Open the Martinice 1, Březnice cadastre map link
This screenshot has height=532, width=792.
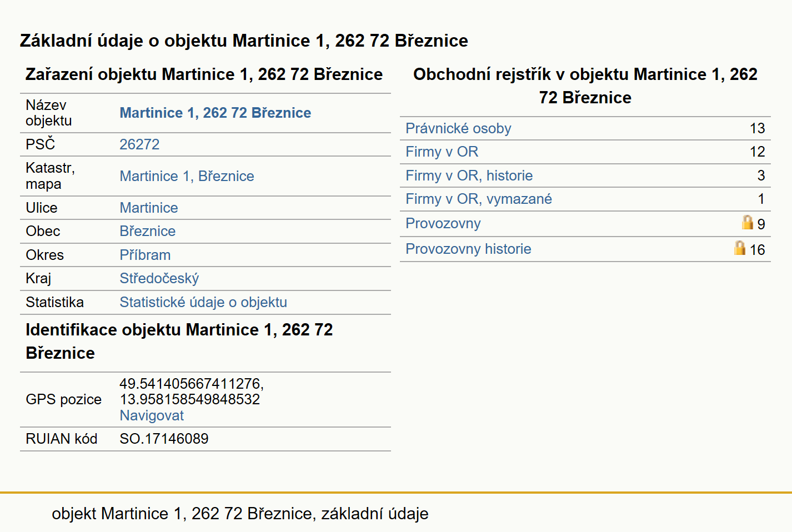[x=187, y=176]
